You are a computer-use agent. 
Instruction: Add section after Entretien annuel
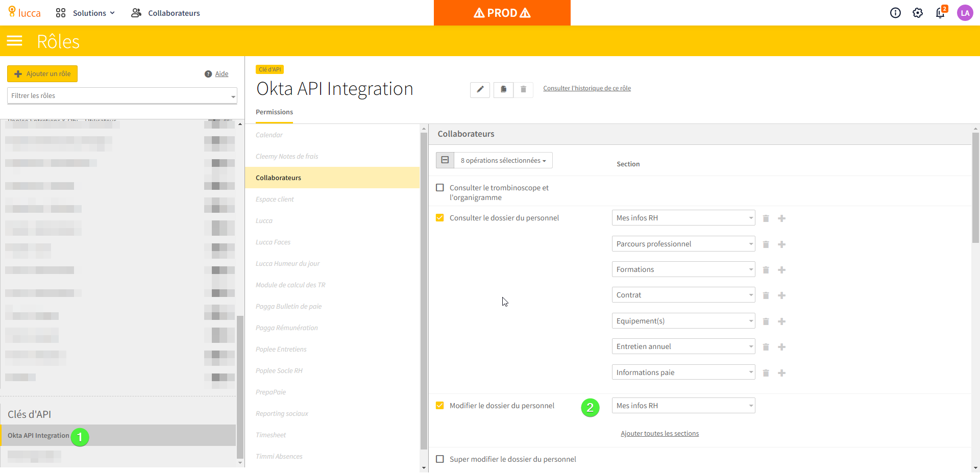click(x=781, y=347)
